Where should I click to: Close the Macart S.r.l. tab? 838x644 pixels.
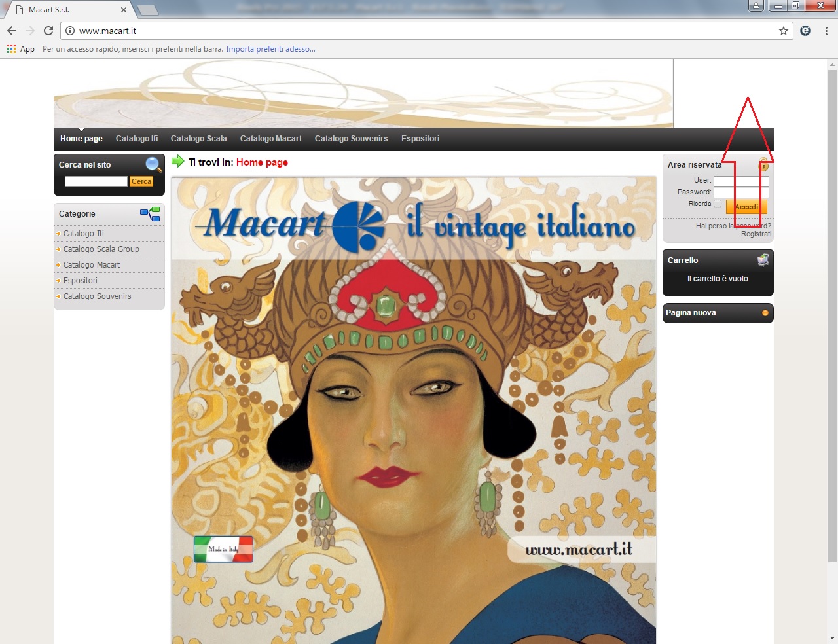click(x=124, y=10)
